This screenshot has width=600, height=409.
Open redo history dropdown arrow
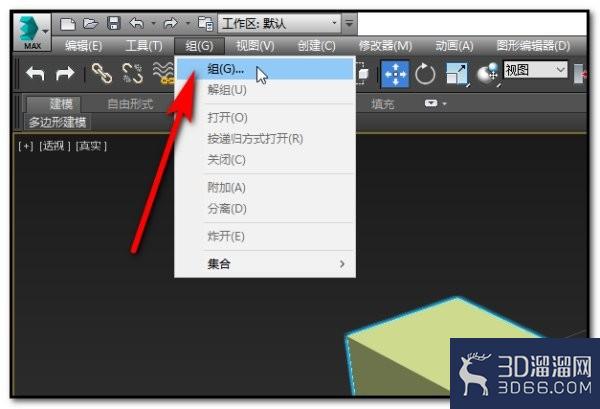188,24
